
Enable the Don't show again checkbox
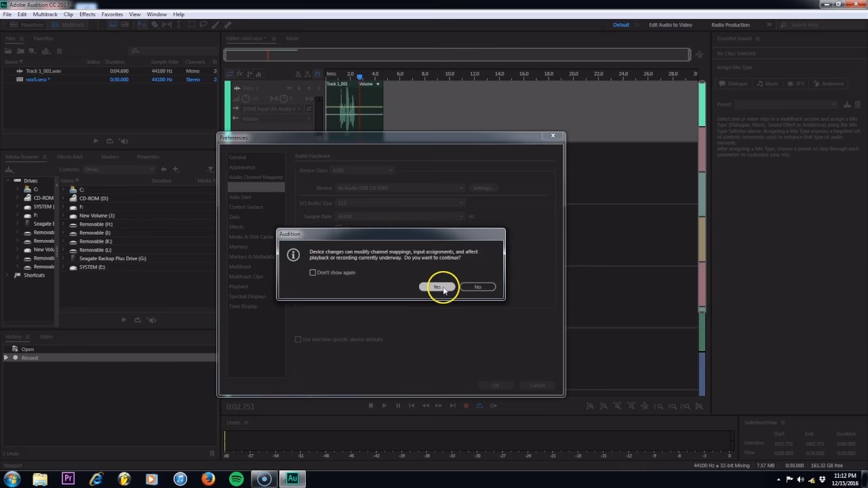[313, 272]
